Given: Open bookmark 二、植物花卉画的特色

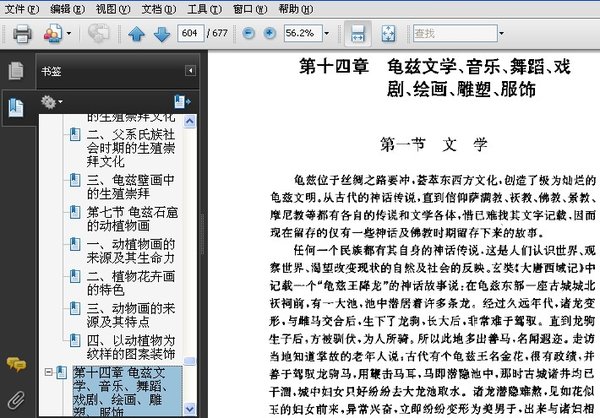Looking at the screenshot, I should 131,283.
